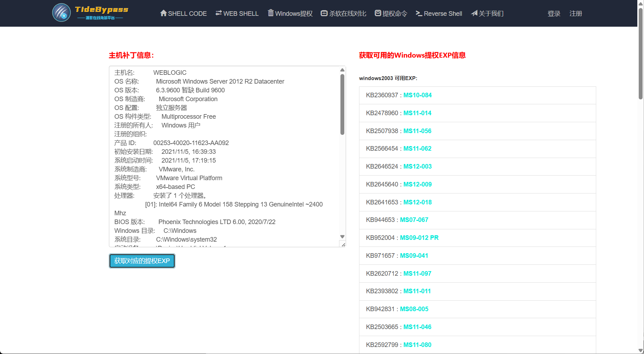This screenshot has width=644, height=354.
Task: Click the swap-arrows icon beside WEB SHELL
Action: click(219, 13)
